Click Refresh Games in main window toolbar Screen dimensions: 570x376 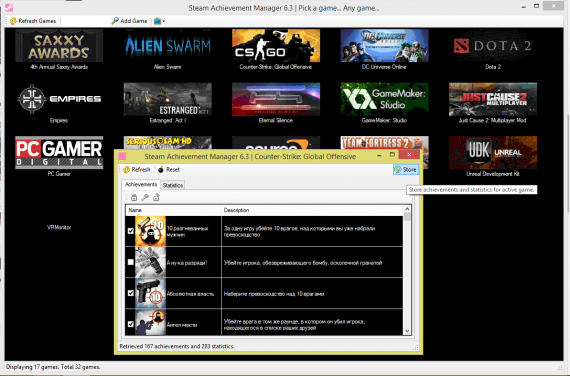(x=33, y=21)
